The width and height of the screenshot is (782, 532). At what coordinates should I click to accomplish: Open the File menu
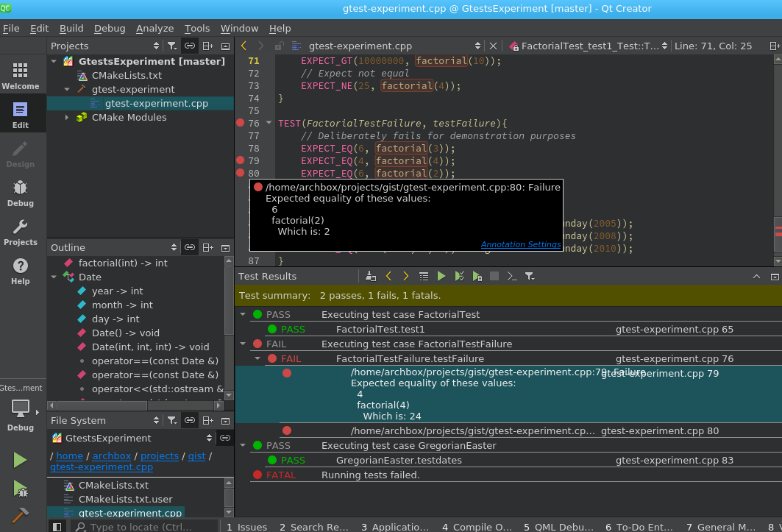tap(11, 29)
